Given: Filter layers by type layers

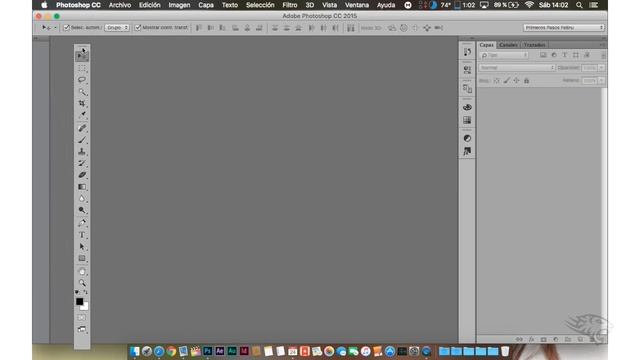Looking at the screenshot, I should 565,55.
